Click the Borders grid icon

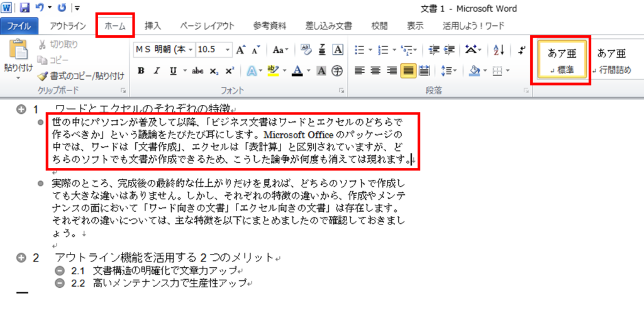[497, 70]
